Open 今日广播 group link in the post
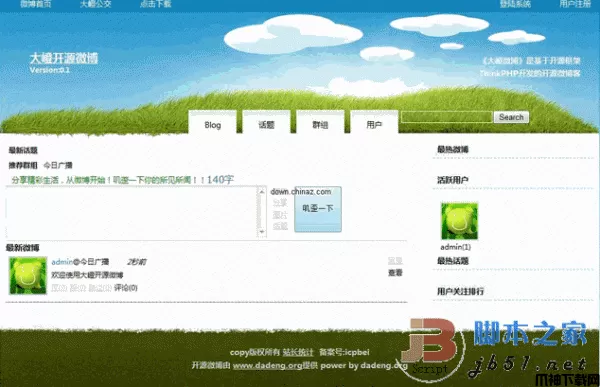Viewport: 600px width, 387px height. click(94, 262)
